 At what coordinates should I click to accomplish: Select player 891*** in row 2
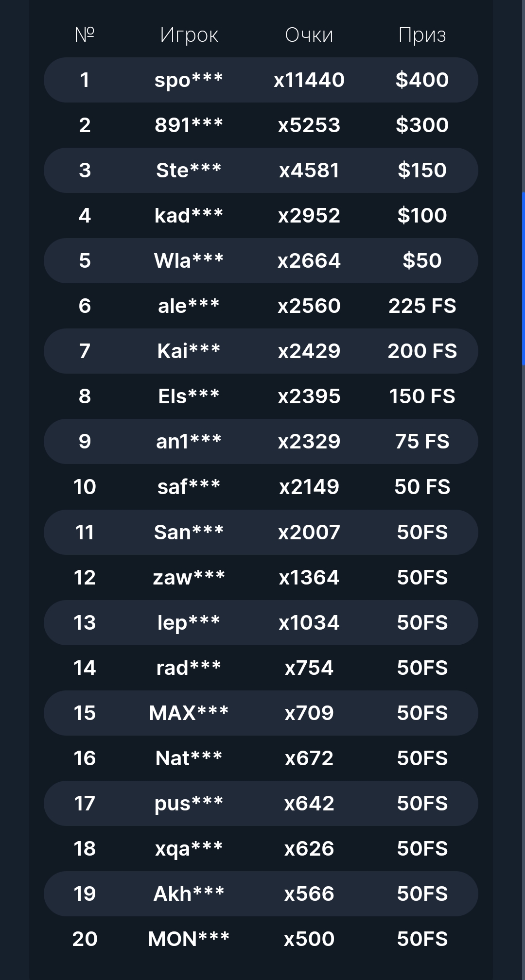tap(189, 125)
